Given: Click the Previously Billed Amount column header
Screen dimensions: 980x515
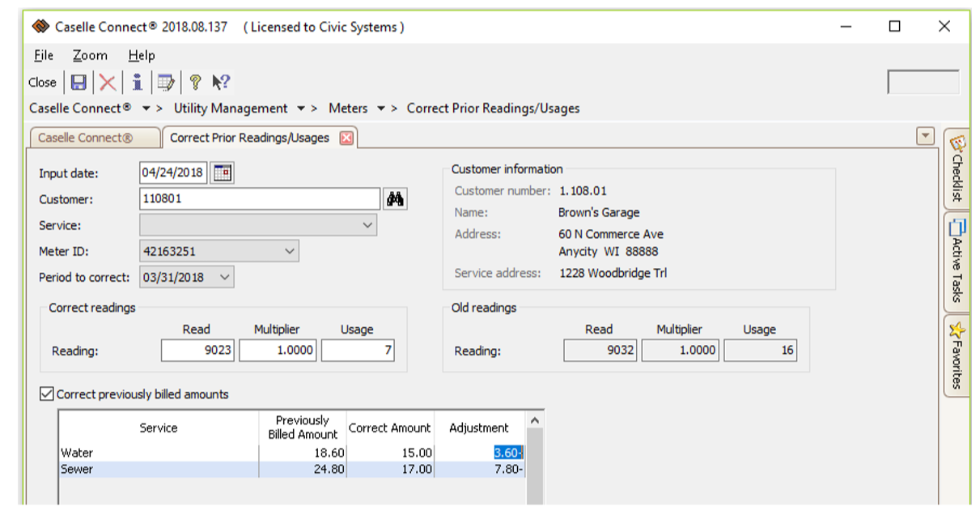Looking at the screenshot, I should tap(303, 428).
